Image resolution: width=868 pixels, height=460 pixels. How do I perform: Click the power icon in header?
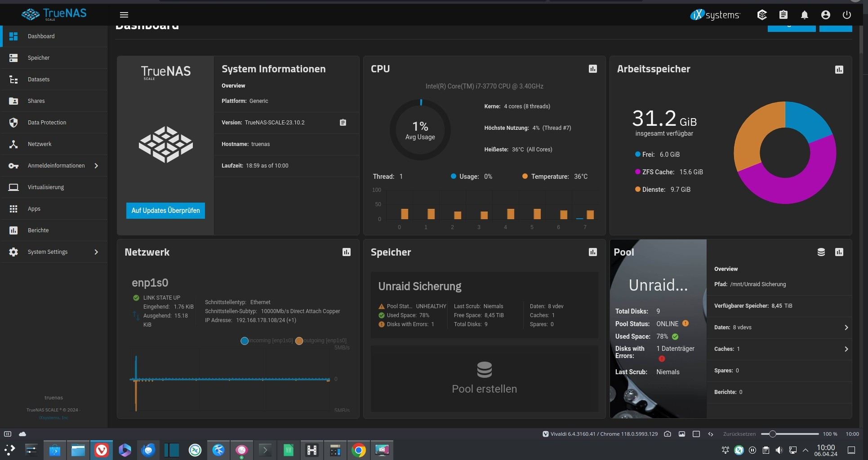click(x=847, y=15)
